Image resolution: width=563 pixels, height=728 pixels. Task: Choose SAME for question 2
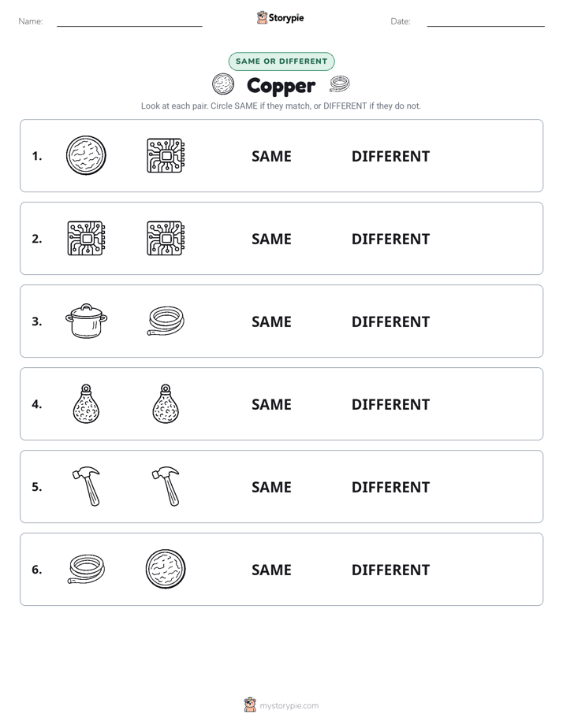(x=271, y=239)
